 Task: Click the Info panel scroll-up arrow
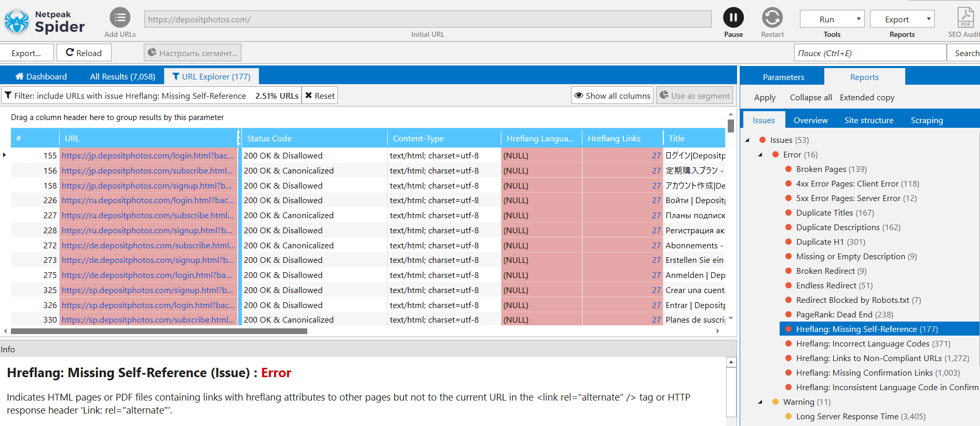[731, 362]
